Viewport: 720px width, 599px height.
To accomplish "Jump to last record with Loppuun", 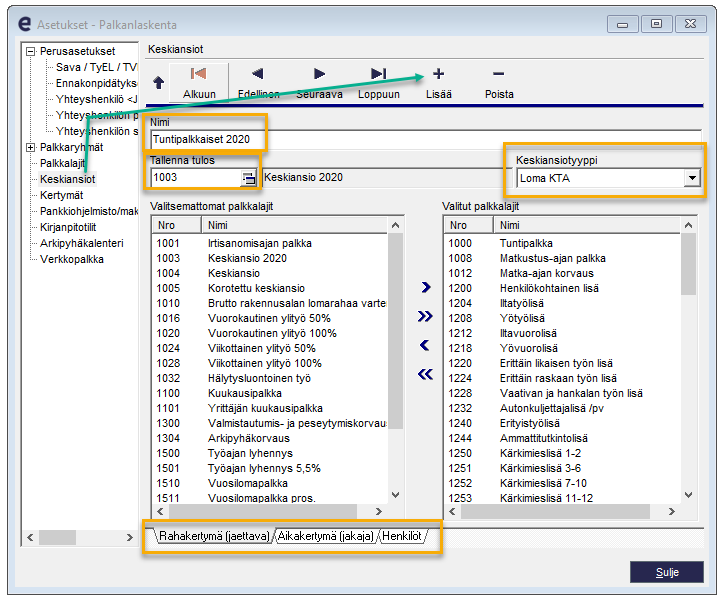I will click(379, 83).
